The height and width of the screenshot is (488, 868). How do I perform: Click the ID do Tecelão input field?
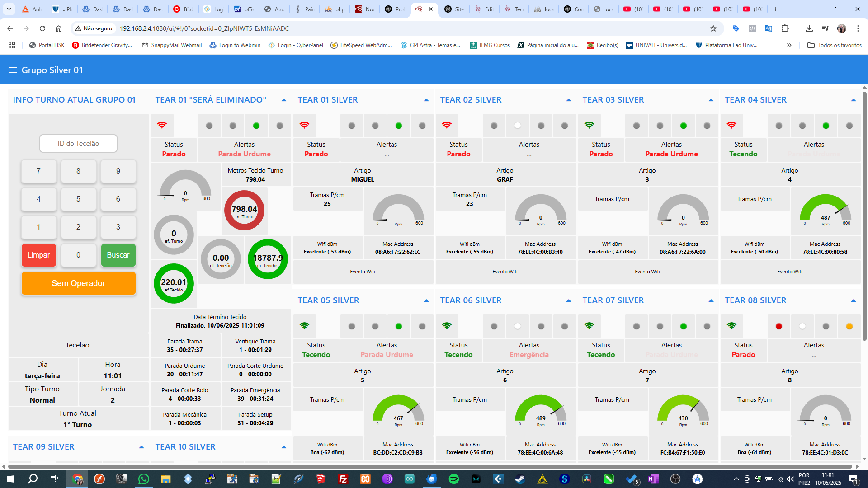[x=78, y=144]
